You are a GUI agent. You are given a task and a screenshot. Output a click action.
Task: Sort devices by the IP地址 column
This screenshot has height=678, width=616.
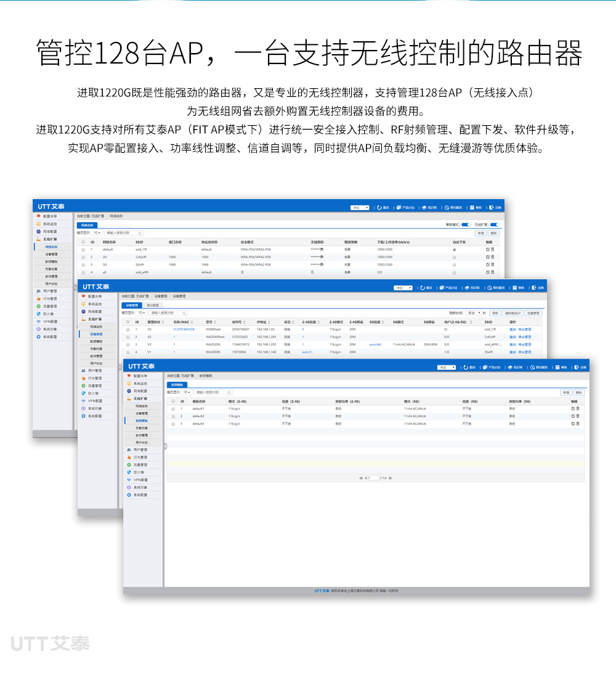pyautogui.click(x=263, y=322)
